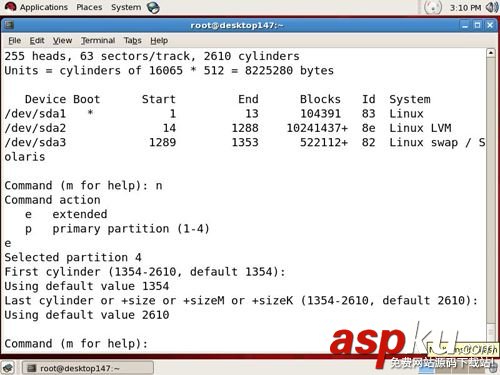This screenshot has width=500, height=375.
Task: Click the '2610 cylinders' text
Action: 251,56
